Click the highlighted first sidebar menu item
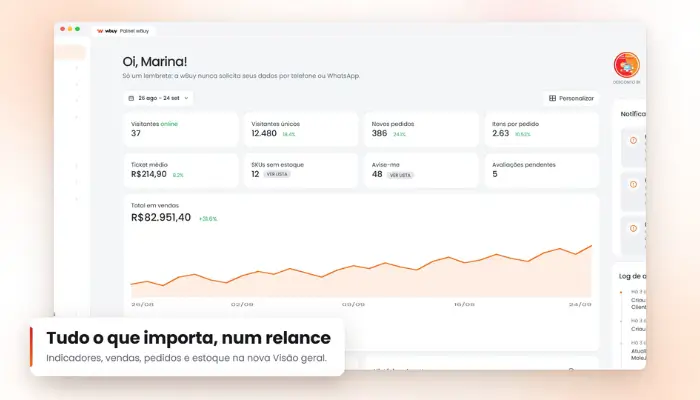700x400 pixels. (x=71, y=53)
